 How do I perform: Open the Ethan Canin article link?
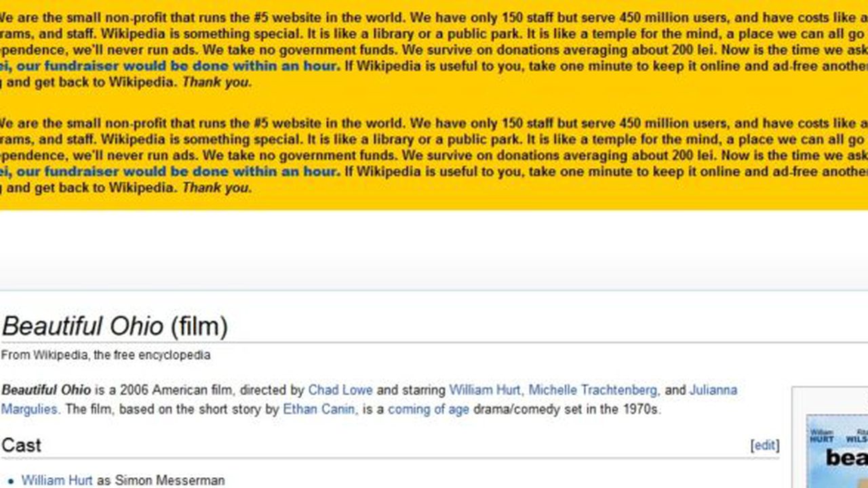318,409
